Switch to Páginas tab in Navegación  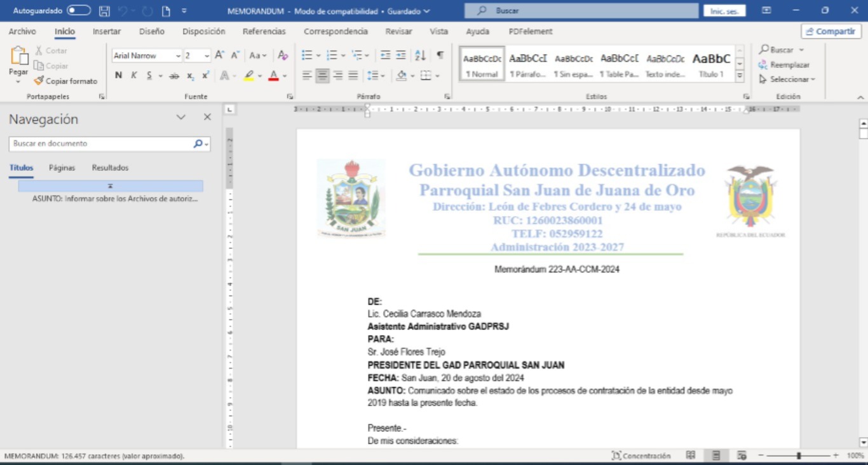click(x=62, y=168)
